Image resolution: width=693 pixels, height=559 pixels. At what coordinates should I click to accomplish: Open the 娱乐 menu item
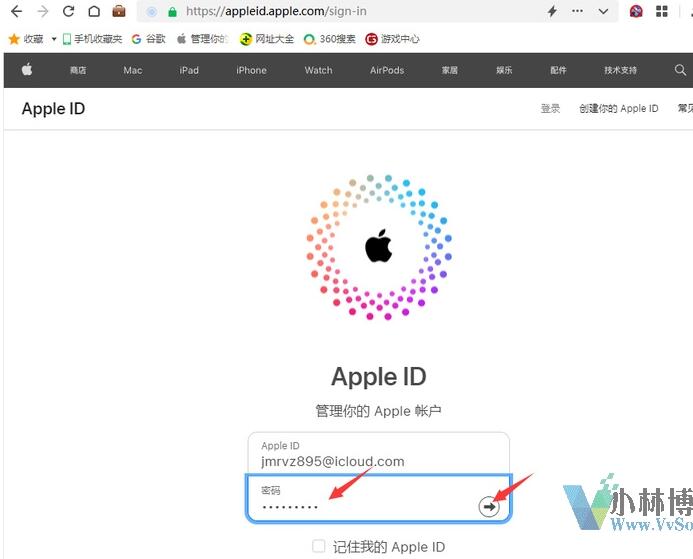coord(504,70)
